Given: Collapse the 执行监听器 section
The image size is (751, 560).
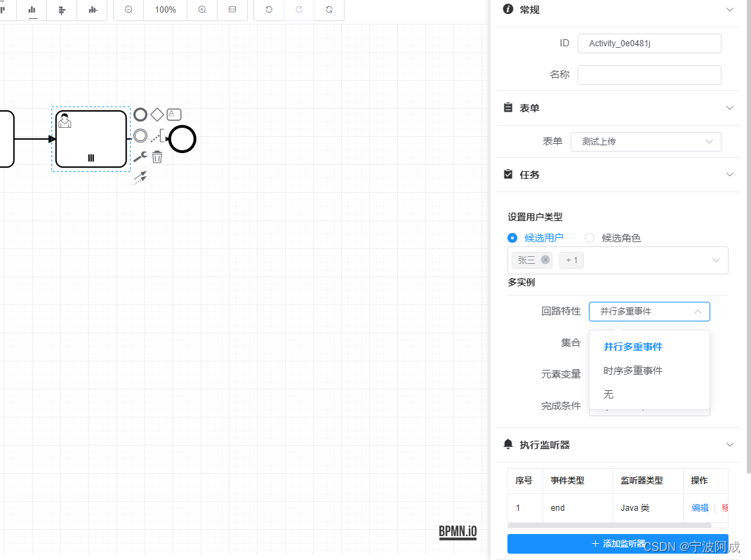Looking at the screenshot, I should (x=730, y=444).
